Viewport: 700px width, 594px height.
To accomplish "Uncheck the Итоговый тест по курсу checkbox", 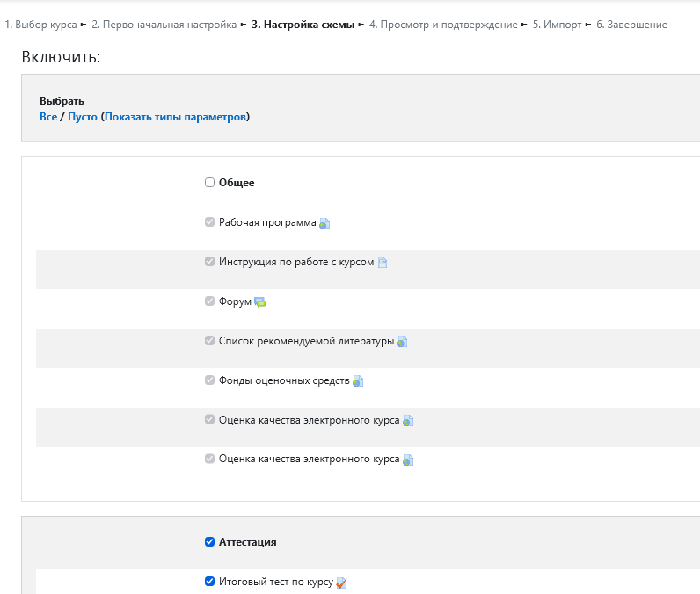I will [209, 582].
